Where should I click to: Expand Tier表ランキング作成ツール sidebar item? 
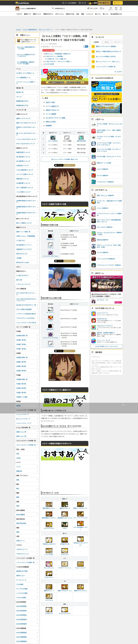27,73
